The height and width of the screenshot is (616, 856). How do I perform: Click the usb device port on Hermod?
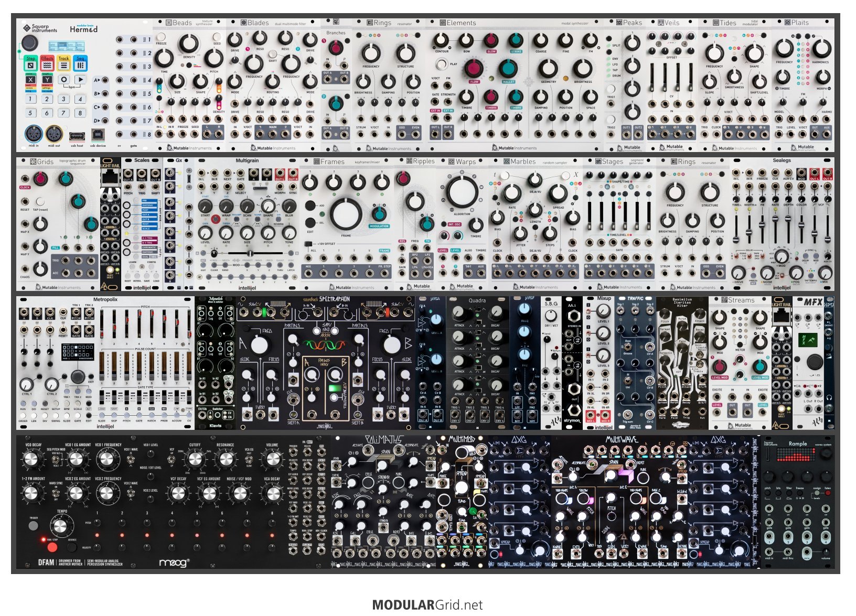[x=98, y=134]
